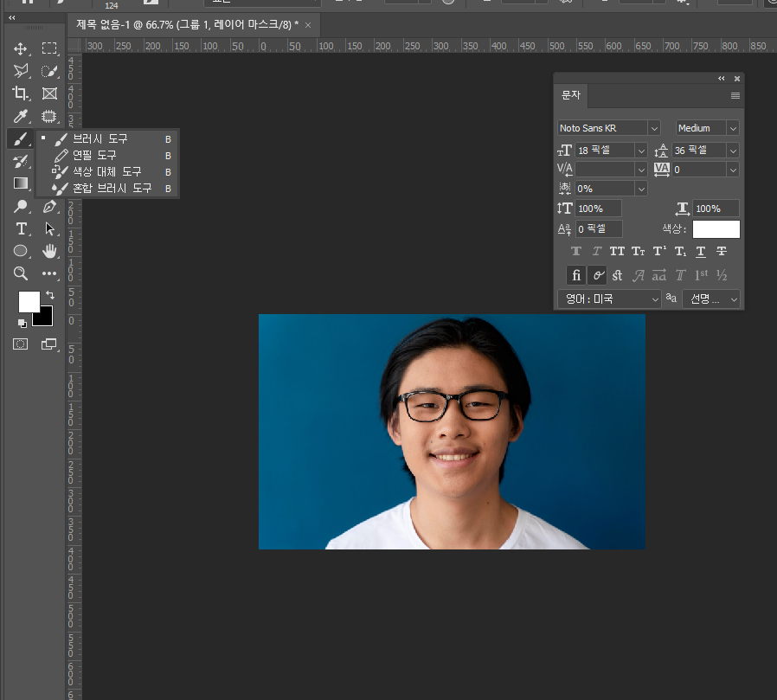Select the Zoom magnifier tool
Image resolution: width=777 pixels, height=700 pixels.
tap(20, 273)
